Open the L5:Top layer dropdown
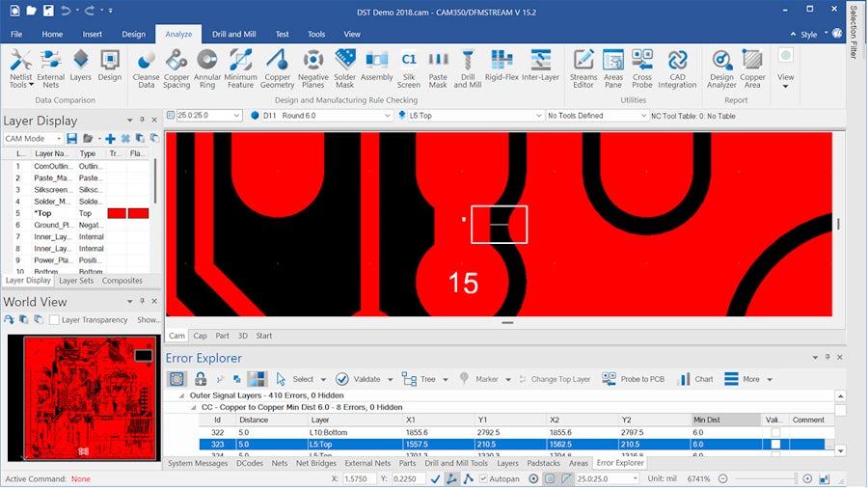This screenshot has width=868, height=488. [x=475, y=115]
